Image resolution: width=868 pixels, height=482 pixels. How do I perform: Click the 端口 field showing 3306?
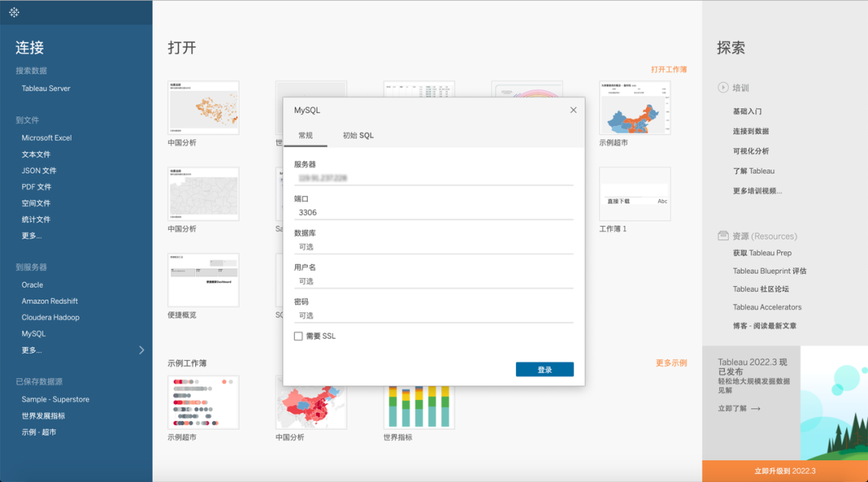pyautogui.click(x=433, y=213)
